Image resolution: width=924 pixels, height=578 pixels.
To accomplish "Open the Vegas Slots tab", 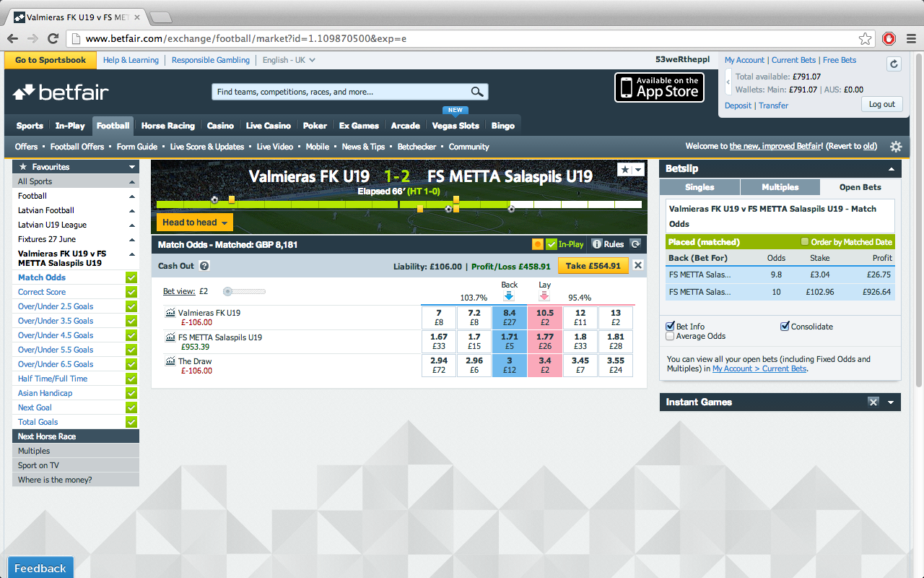I will tap(456, 126).
